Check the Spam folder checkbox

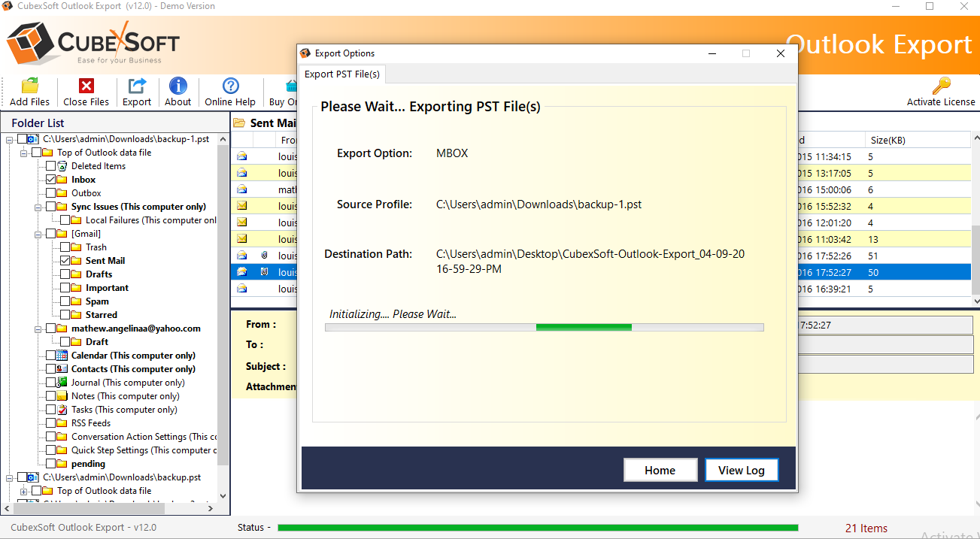tap(65, 301)
